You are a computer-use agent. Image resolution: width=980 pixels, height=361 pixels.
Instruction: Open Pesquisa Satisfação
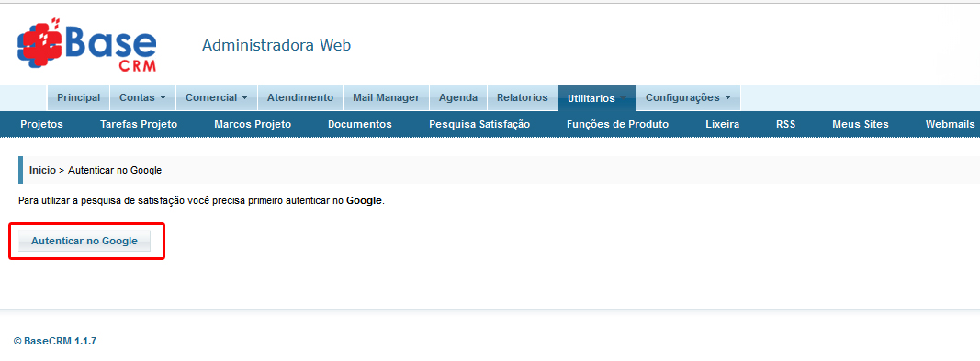pos(479,124)
